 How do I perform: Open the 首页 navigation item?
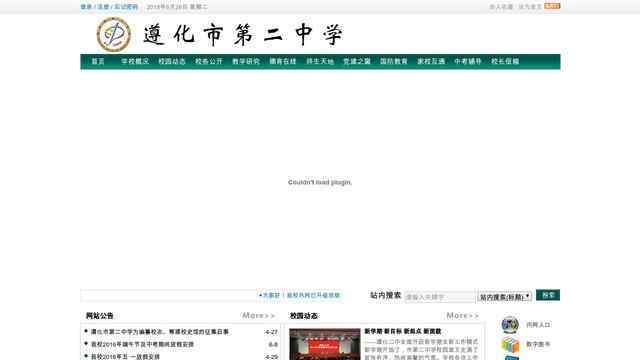[x=98, y=62]
